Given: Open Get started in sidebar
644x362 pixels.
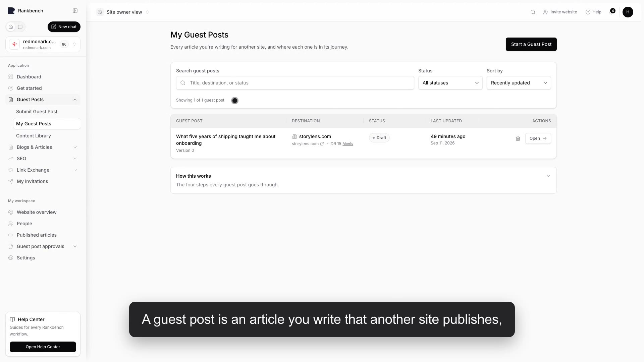Looking at the screenshot, I should (x=43, y=88).
